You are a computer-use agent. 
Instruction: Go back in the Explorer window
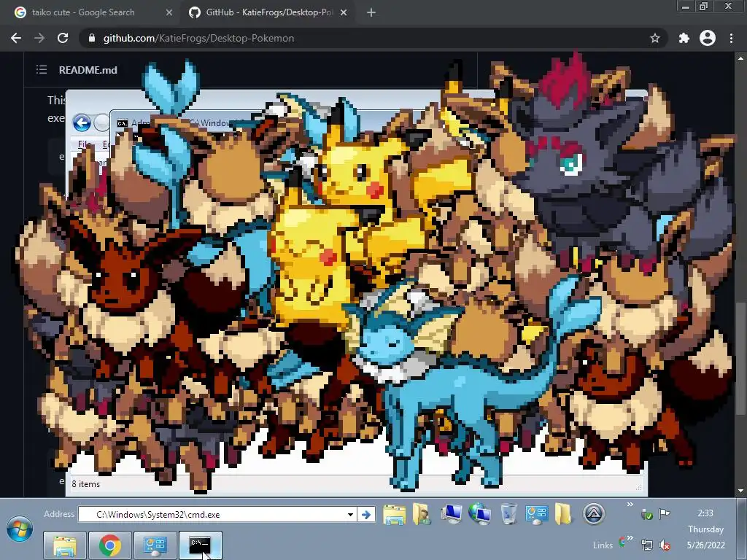pos(82,122)
